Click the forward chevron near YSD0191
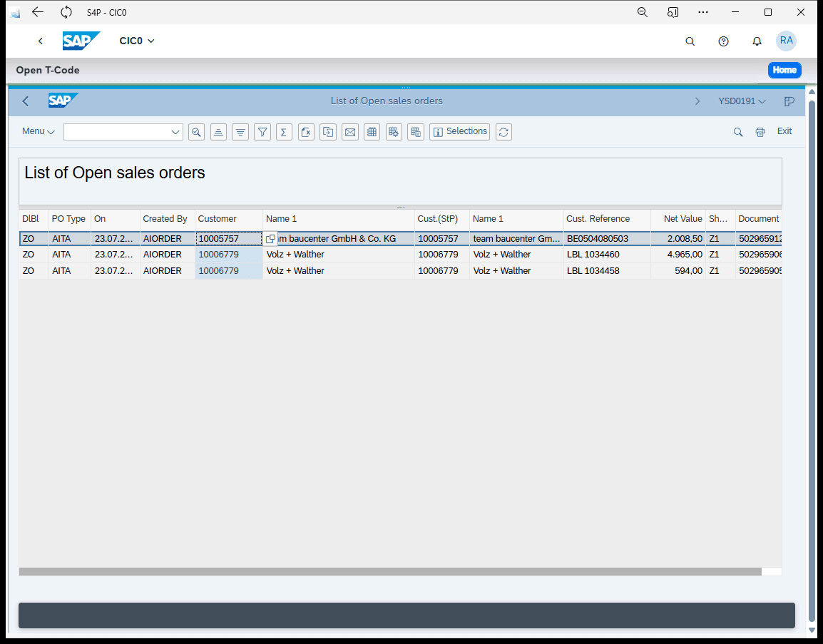 point(697,101)
